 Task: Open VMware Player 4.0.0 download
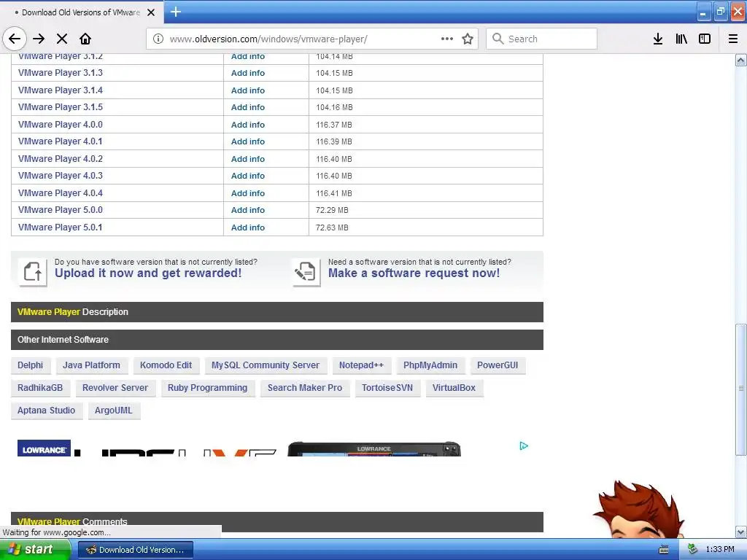coord(61,124)
